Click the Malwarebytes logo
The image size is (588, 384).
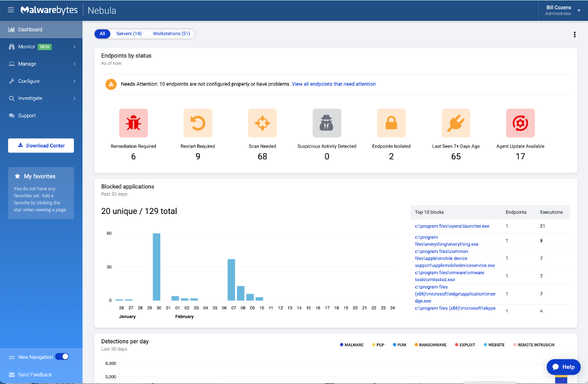(x=49, y=10)
